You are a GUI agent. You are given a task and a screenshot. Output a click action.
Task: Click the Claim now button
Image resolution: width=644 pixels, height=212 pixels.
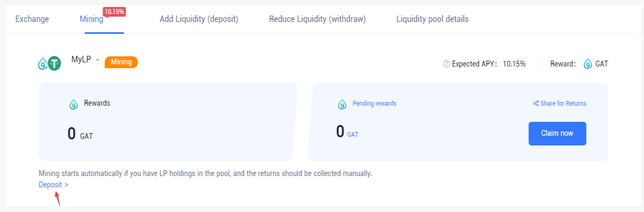(x=557, y=134)
